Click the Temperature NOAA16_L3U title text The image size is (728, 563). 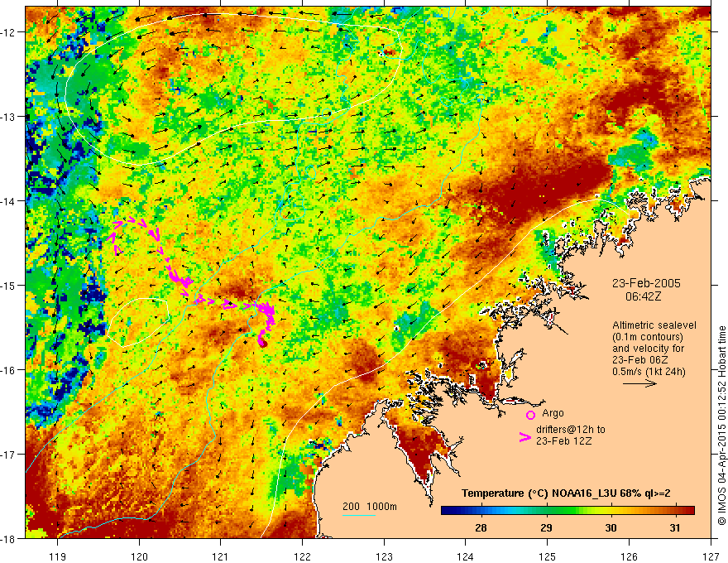tap(566, 493)
